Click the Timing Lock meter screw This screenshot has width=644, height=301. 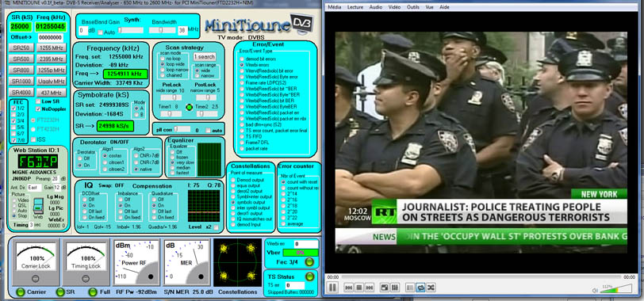coord(86,279)
